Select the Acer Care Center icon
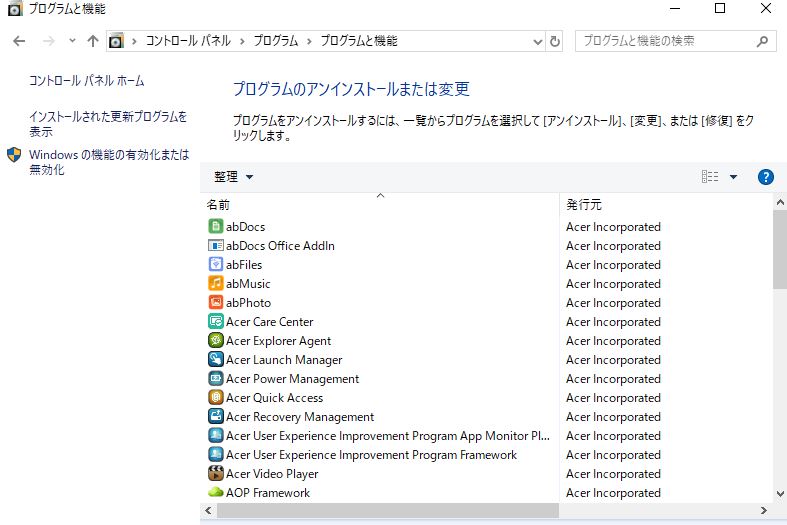The height and width of the screenshot is (525, 787). [215, 322]
